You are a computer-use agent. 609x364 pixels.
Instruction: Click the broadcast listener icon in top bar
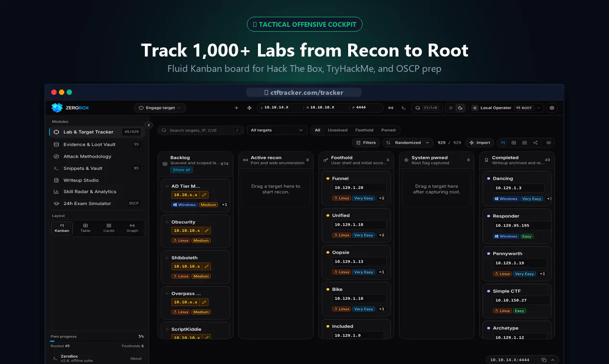pyautogui.click(x=391, y=108)
